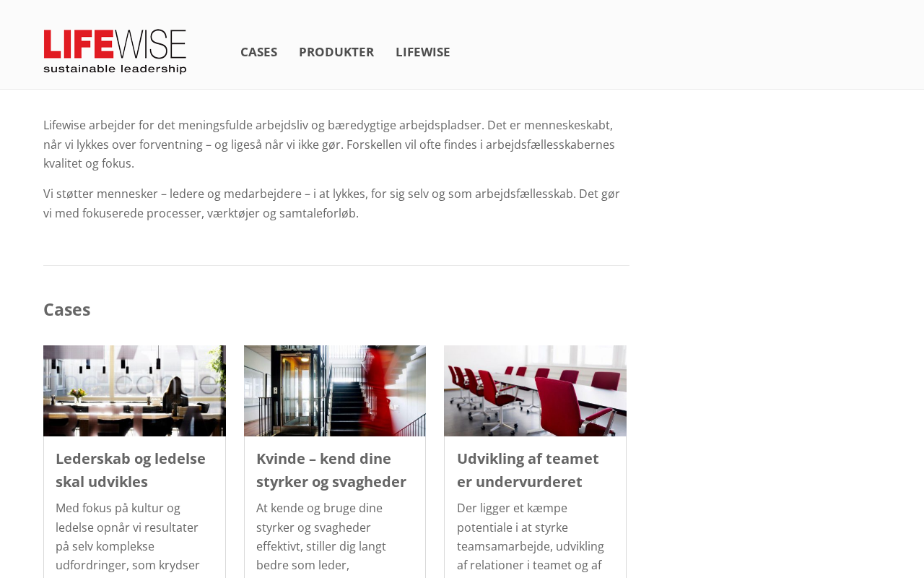Open 'Kvinde – kend dine styrker og svagheder'
This screenshot has width=924, height=578.
331,470
